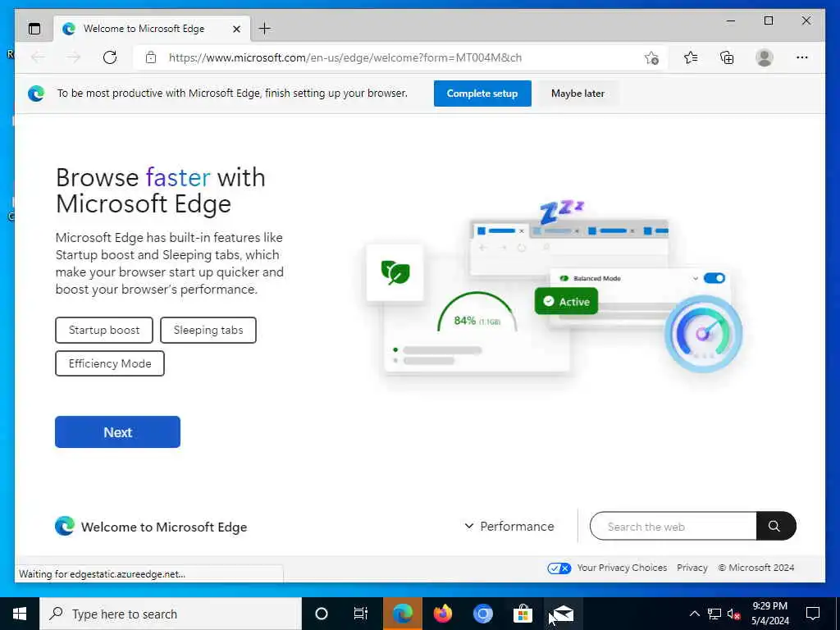Open Cortana circle icon
Image resolution: width=840 pixels, height=630 pixels.
322,614
